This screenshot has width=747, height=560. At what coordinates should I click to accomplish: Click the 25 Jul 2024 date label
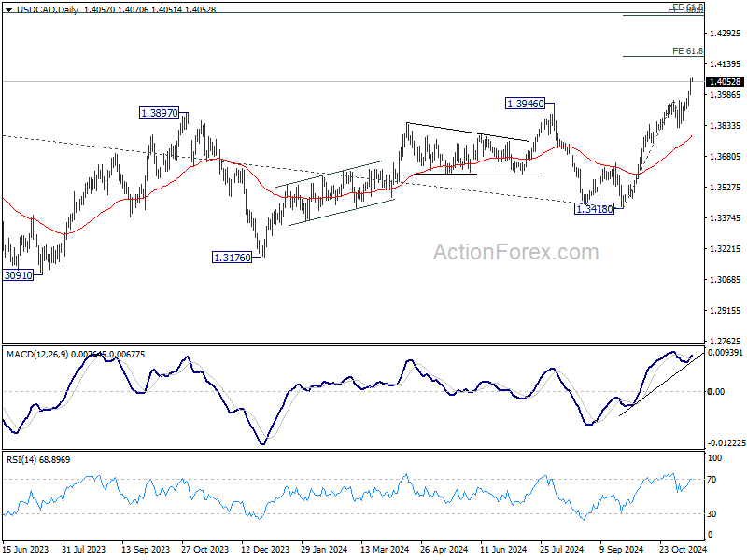(x=562, y=549)
